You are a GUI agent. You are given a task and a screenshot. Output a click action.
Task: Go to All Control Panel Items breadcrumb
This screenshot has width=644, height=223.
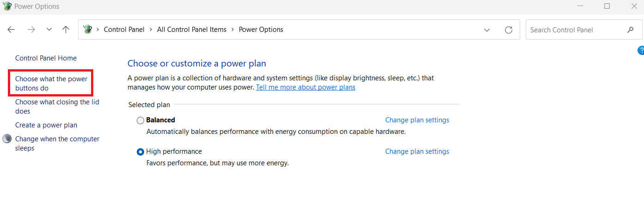tap(192, 30)
